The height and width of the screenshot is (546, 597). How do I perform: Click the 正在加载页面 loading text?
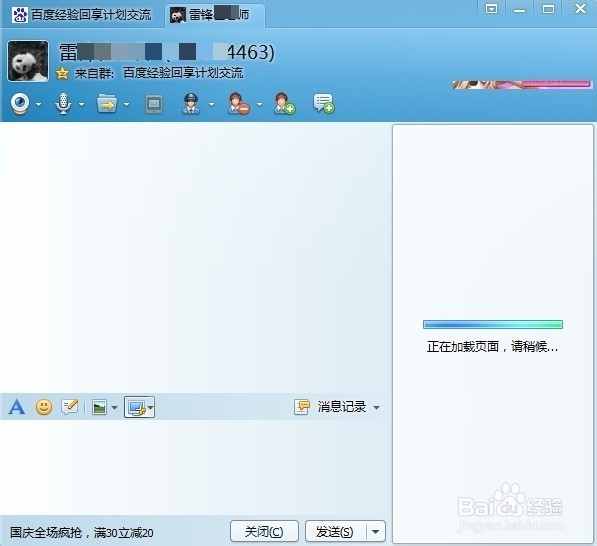492,346
